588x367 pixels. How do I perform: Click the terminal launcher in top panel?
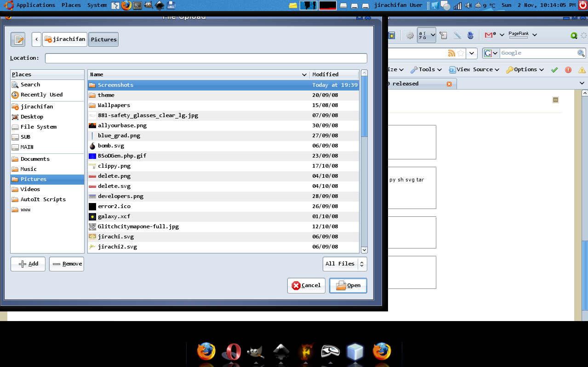pyautogui.click(x=137, y=6)
